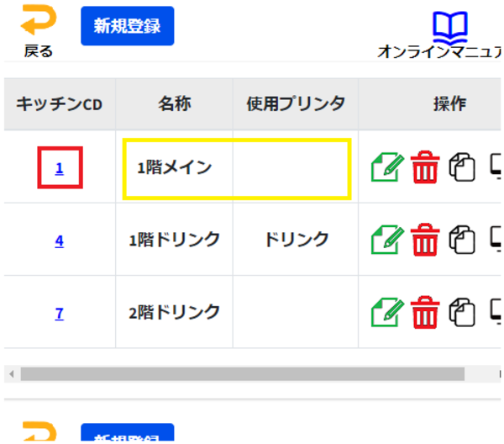Click the 使用プリンタ cell showing ドリンク
Image resolution: width=504 pixels, height=444 pixels.
click(x=296, y=240)
